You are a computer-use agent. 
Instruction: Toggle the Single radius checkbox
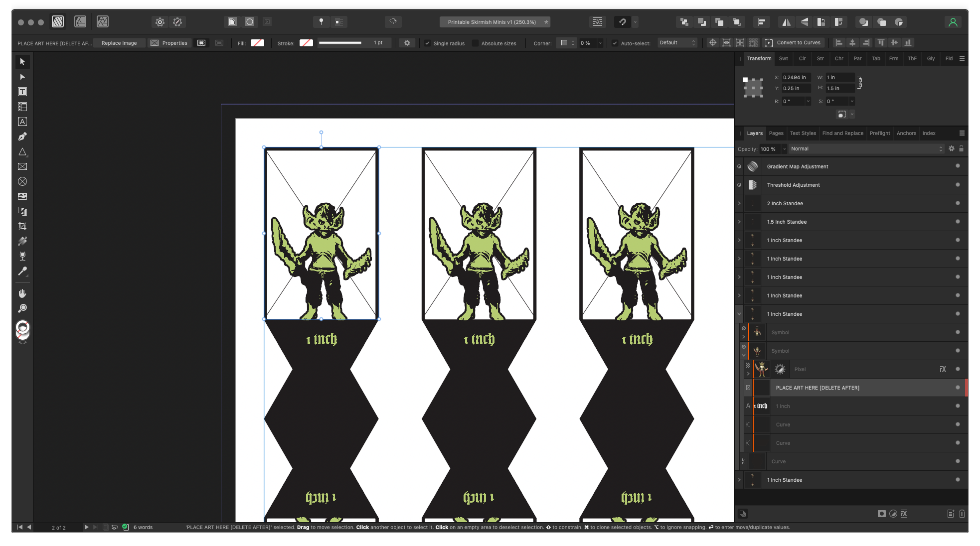click(x=427, y=43)
